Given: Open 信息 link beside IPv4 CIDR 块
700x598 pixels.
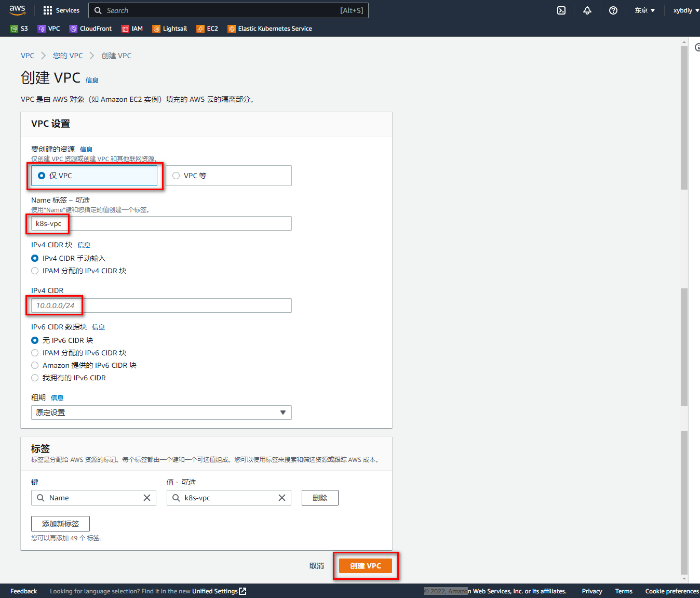Looking at the screenshot, I should point(84,245).
